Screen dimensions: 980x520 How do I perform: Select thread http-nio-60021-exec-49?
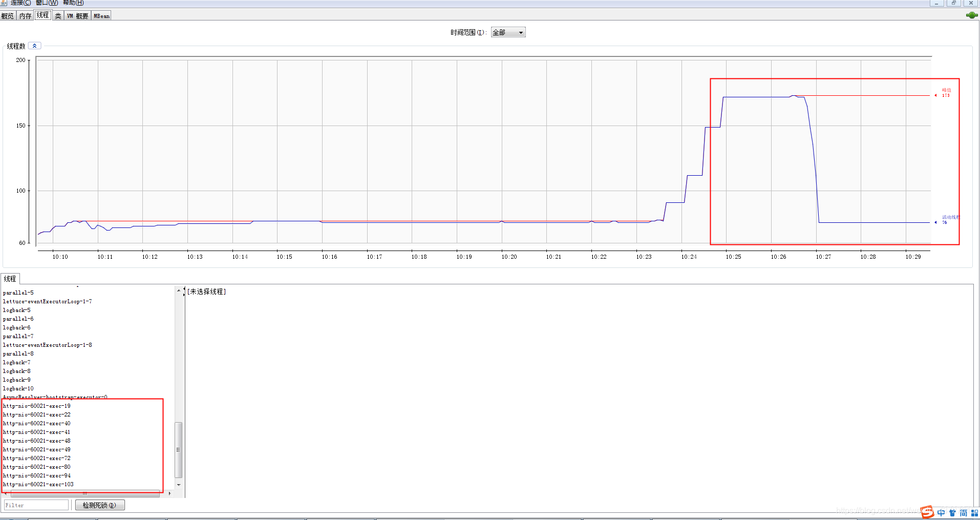(37, 450)
